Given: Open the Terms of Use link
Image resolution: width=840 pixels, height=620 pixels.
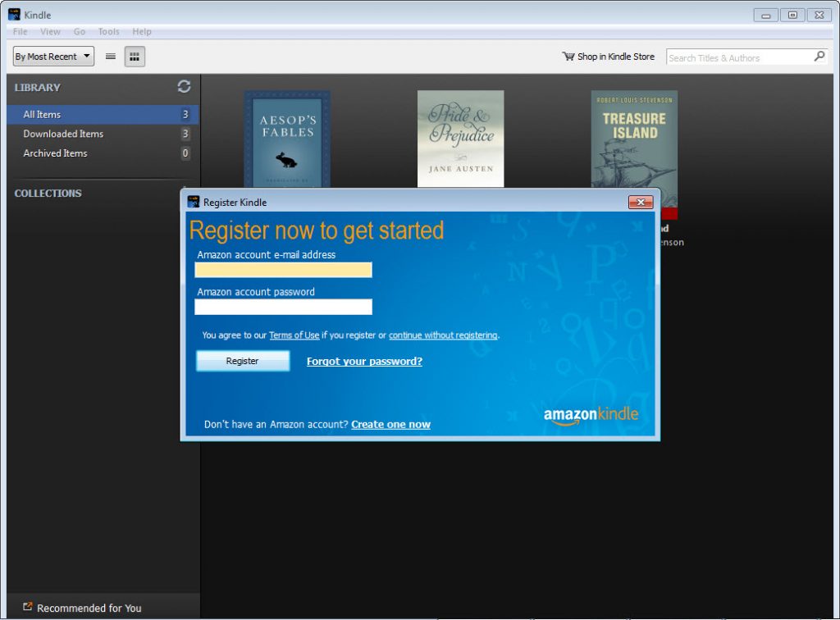Looking at the screenshot, I should (x=294, y=335).
